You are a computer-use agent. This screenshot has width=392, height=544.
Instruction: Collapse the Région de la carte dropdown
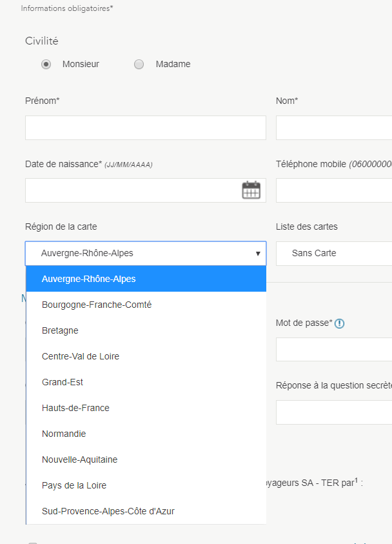tap(146, 253)
